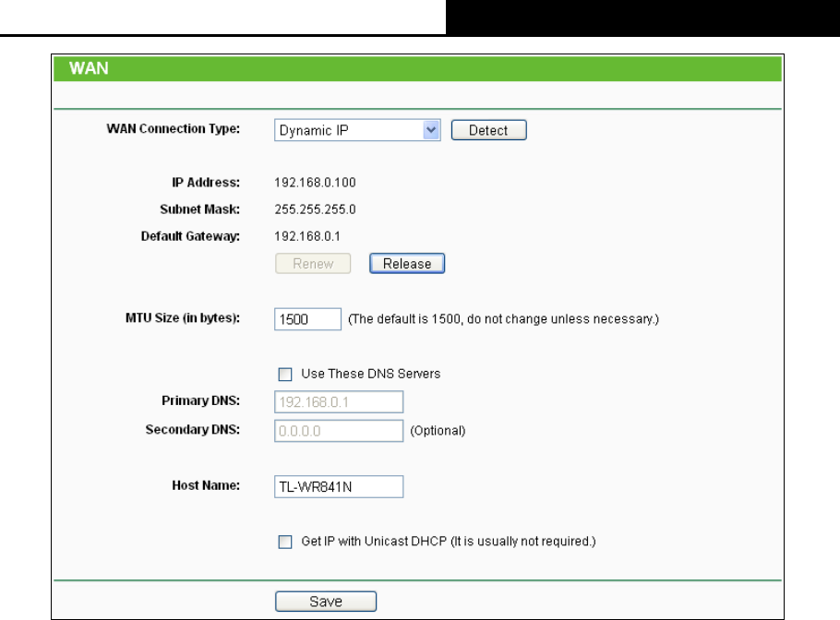Click the Secondary DNS input field
This screenshot has height=620, width=840.
tap(339, 431)
